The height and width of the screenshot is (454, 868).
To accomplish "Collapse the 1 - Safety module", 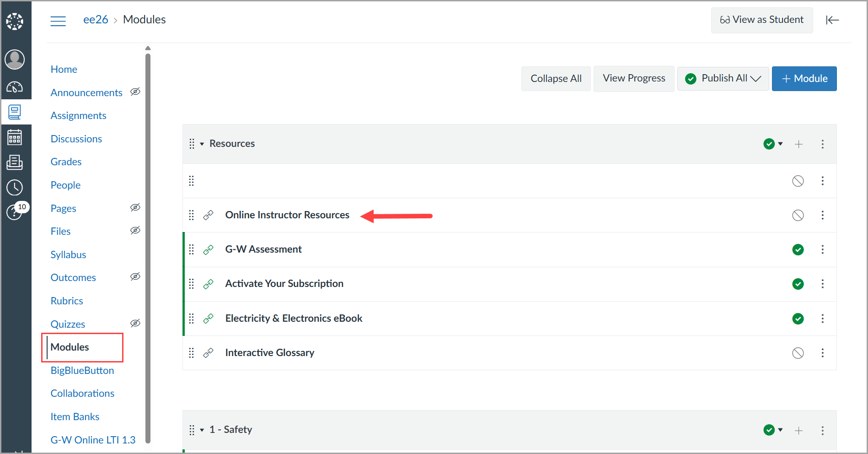I will [x=202, y=430].
